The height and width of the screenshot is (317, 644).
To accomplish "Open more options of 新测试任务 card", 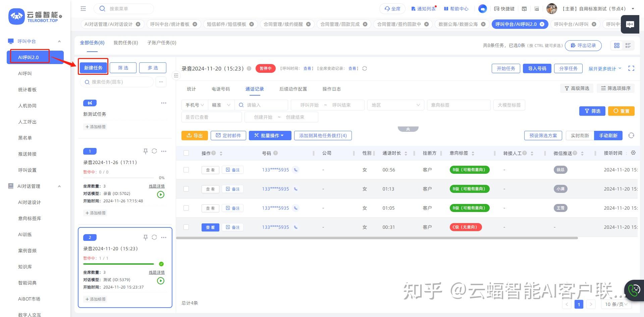I will 164,103.
